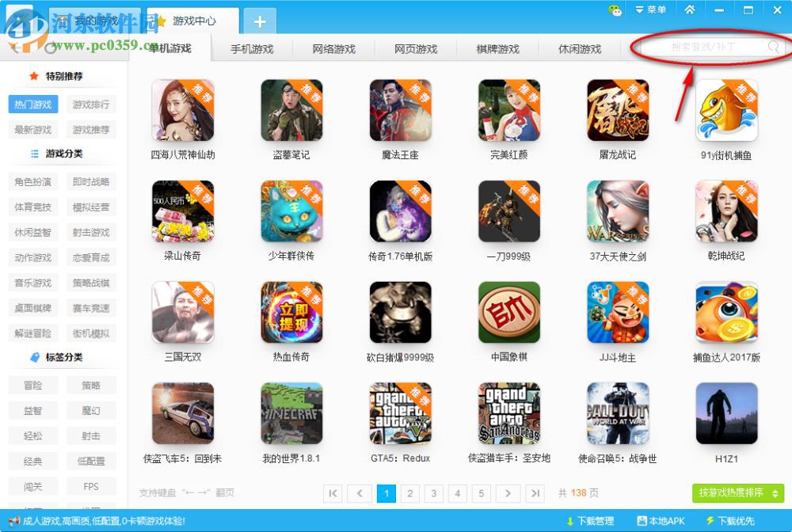Click the home icon in title bar

tap(691, 9)
